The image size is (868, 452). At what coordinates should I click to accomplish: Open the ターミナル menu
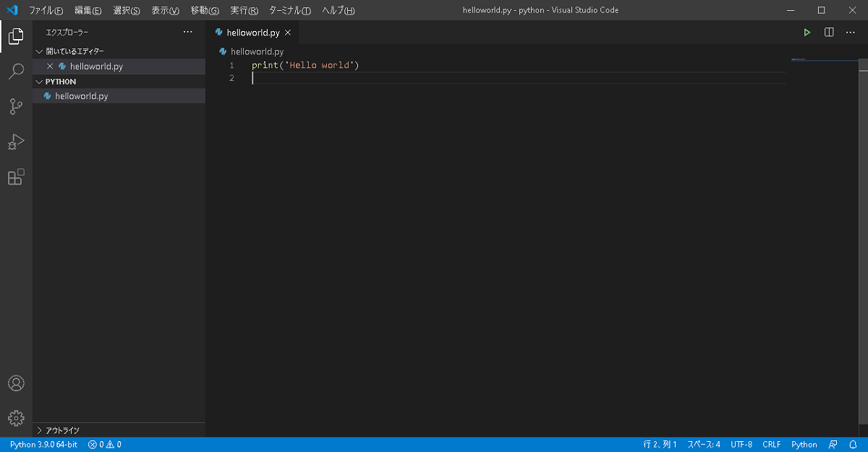pyautogui.click(x=289, y=10)
